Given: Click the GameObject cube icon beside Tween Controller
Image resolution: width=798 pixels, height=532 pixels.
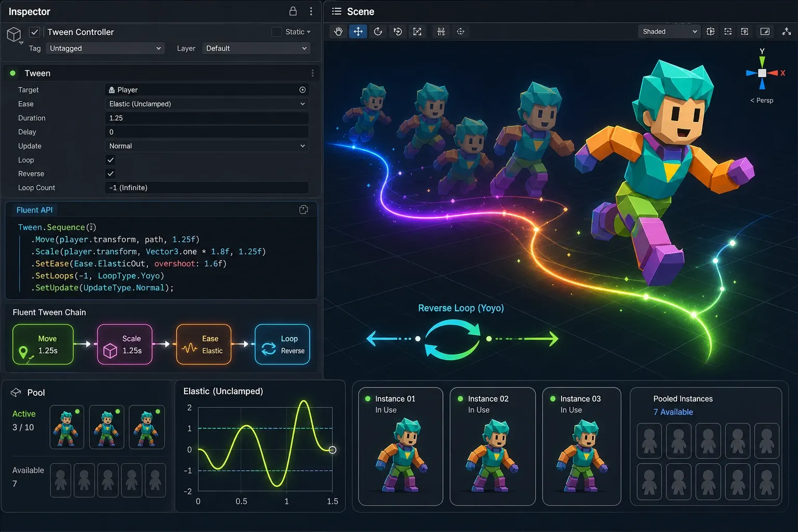Looking at the screenshot, I should 14,35.
